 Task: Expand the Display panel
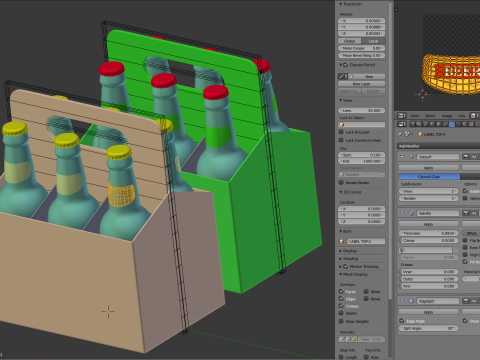[x=341, y=251]
